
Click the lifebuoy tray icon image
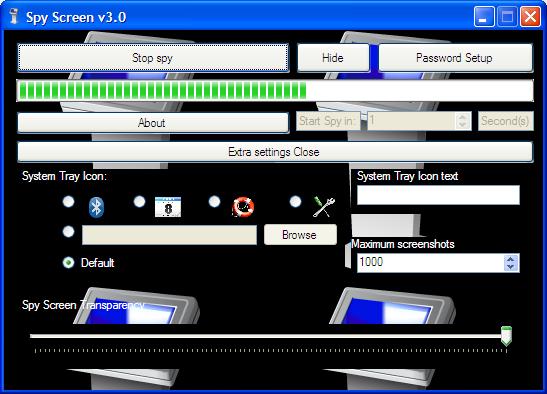click(x=243, y=207)
